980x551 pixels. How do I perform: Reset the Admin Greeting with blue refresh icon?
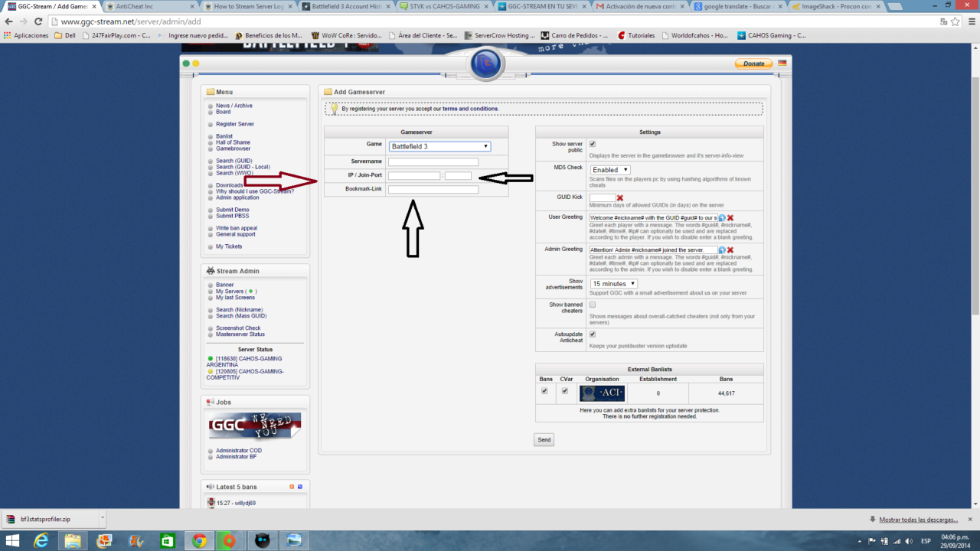click(x=722, y=250)
